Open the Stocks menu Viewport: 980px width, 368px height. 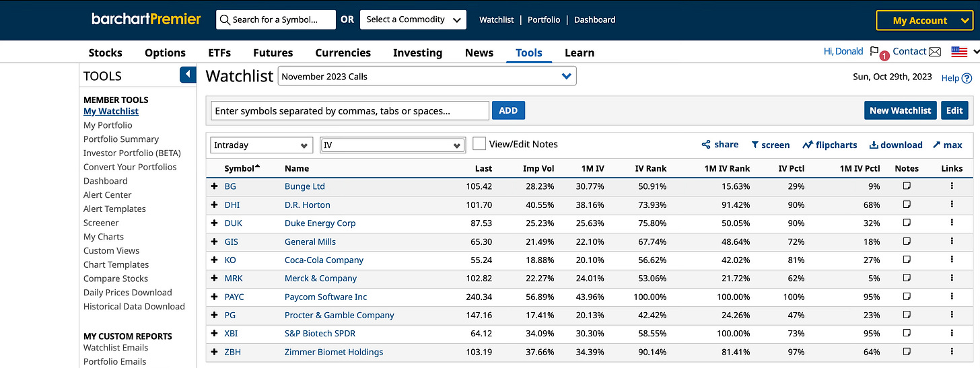point(106,52)
